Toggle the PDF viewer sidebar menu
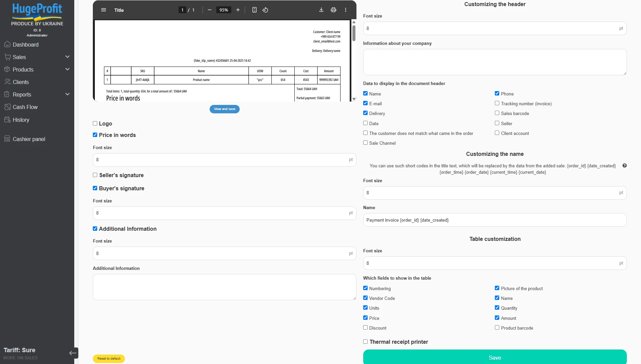 tap(104, 10)
